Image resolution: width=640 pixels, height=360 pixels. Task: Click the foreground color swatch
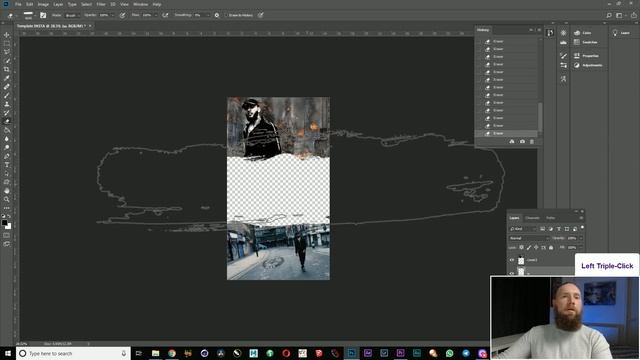pos(4,223)
